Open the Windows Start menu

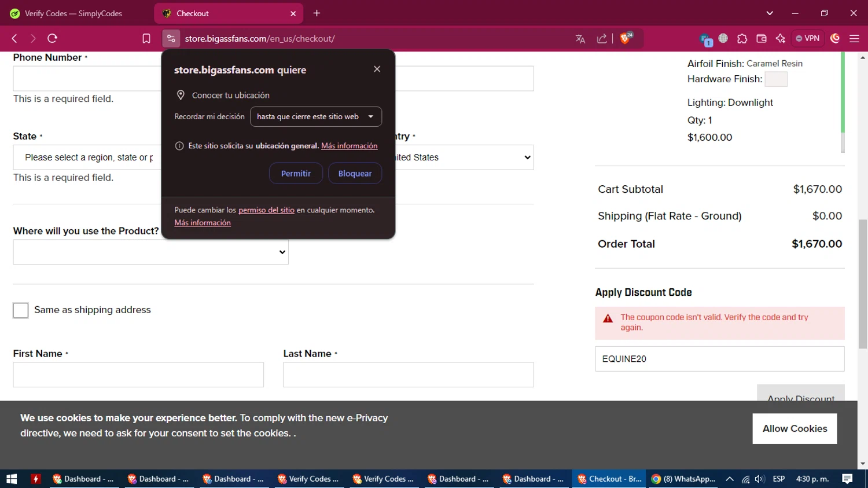(12, 479)
